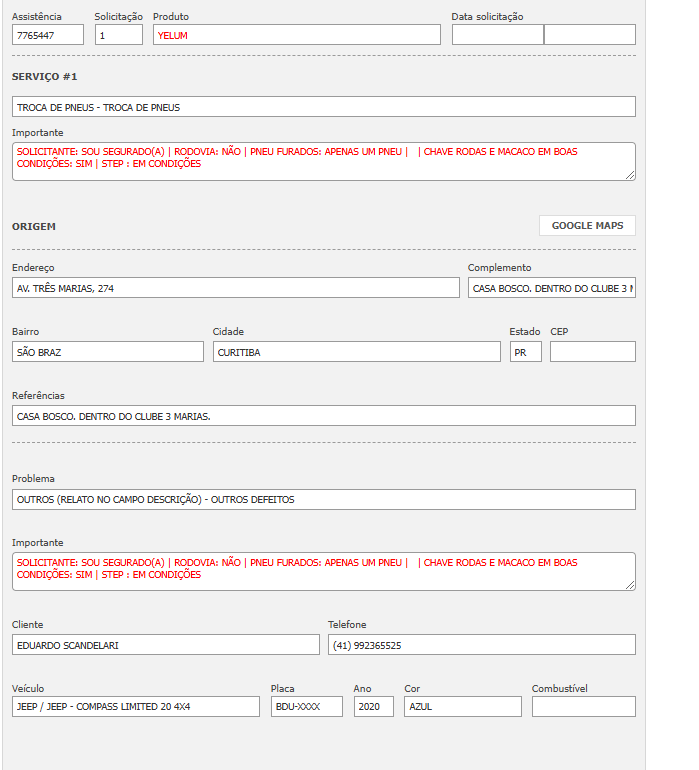699x770 pixels.
Task: Select the Endereço field with Av. Três Marias
Action: [x=236, y=288]
